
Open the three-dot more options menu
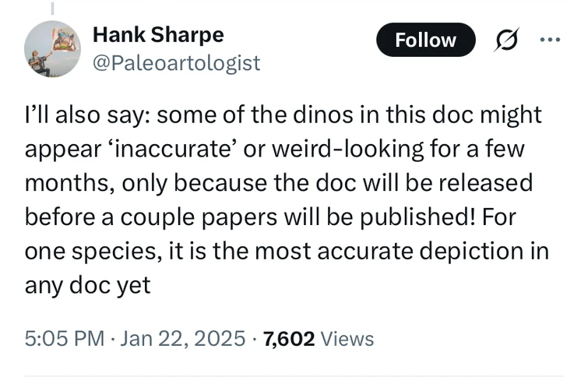point(551,40)
